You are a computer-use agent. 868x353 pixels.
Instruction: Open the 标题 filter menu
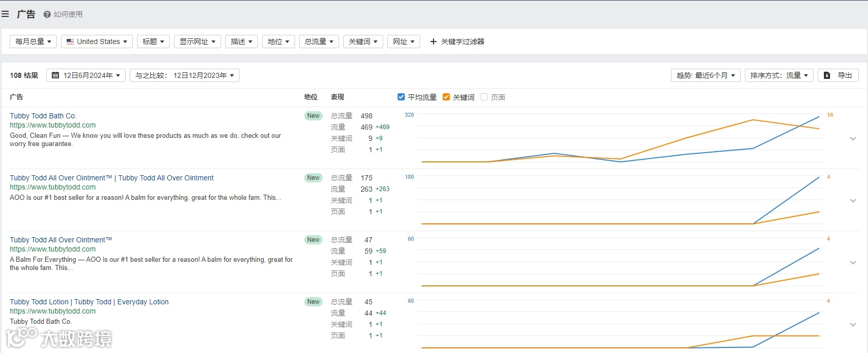pyautogui.click(x=153, y=41)
